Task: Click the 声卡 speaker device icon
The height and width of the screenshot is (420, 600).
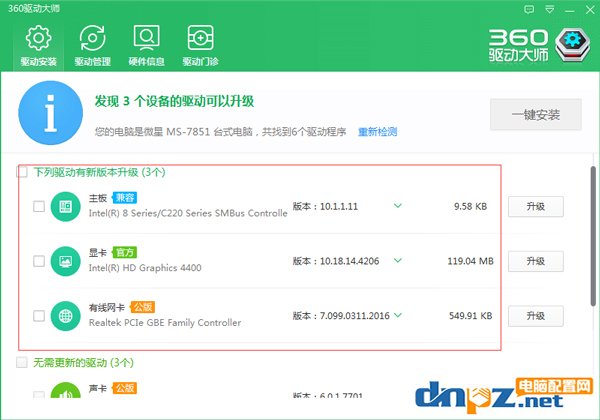Action: (x=65, y=390)
